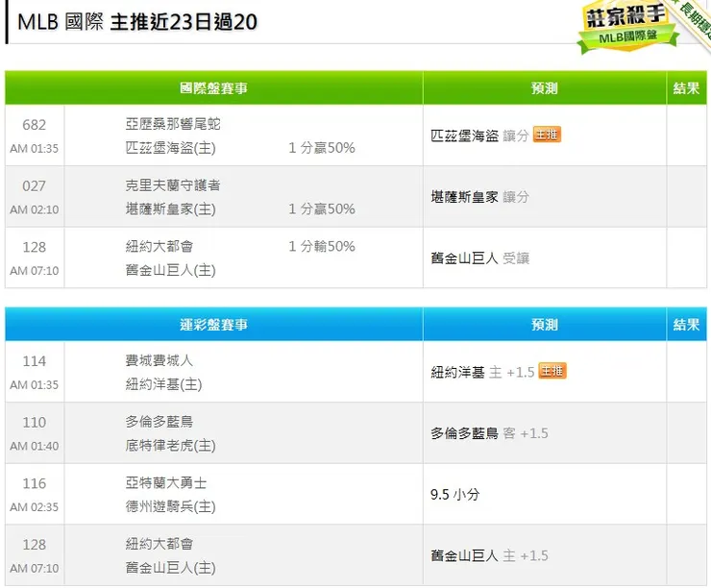711x588 pixels.
Task: Click team name 亞特蘭大勇士
Action: (166, 483)
